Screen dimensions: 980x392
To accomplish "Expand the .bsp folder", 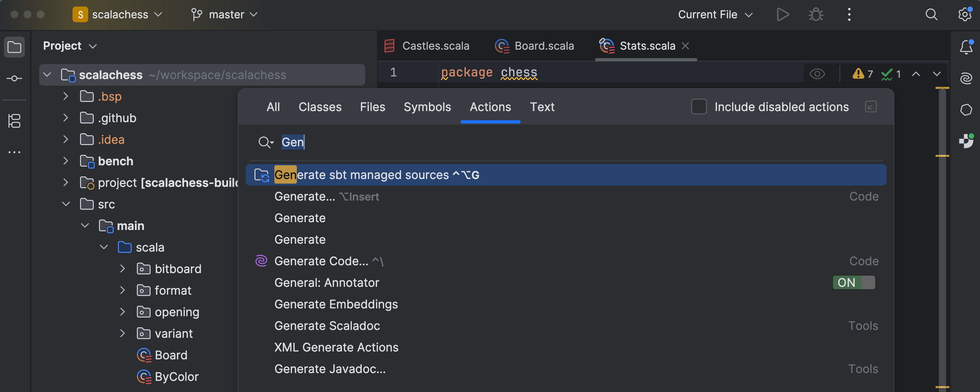I will click(x=66, y=96).
